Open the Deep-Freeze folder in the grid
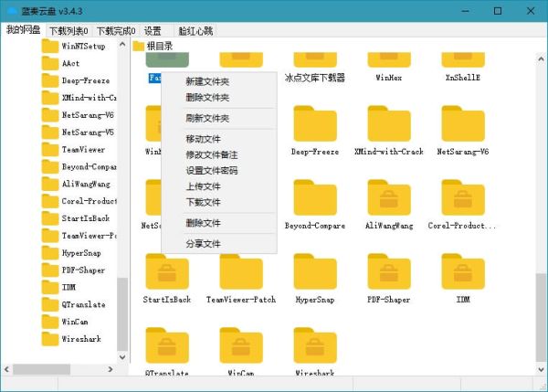 click(x=315, y=132)
